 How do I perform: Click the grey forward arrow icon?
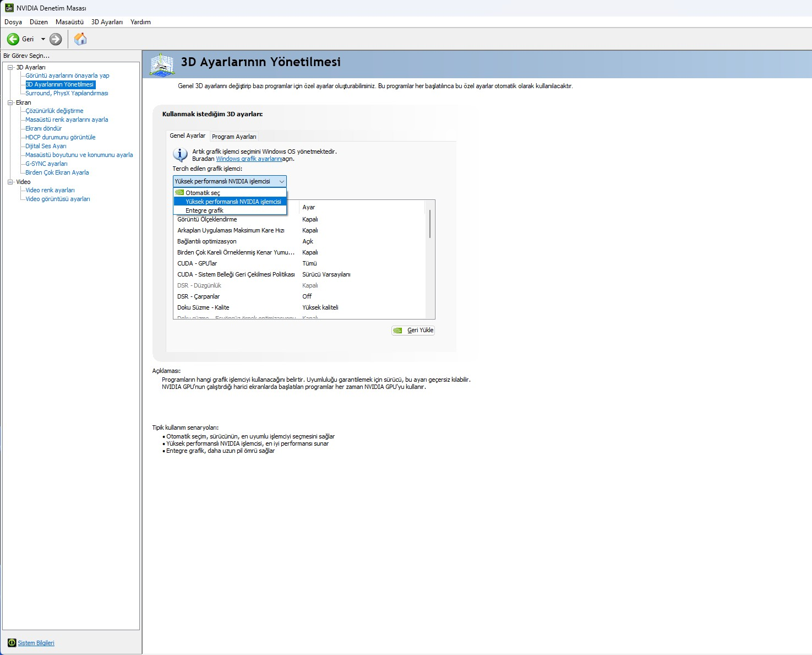[56, 39]
